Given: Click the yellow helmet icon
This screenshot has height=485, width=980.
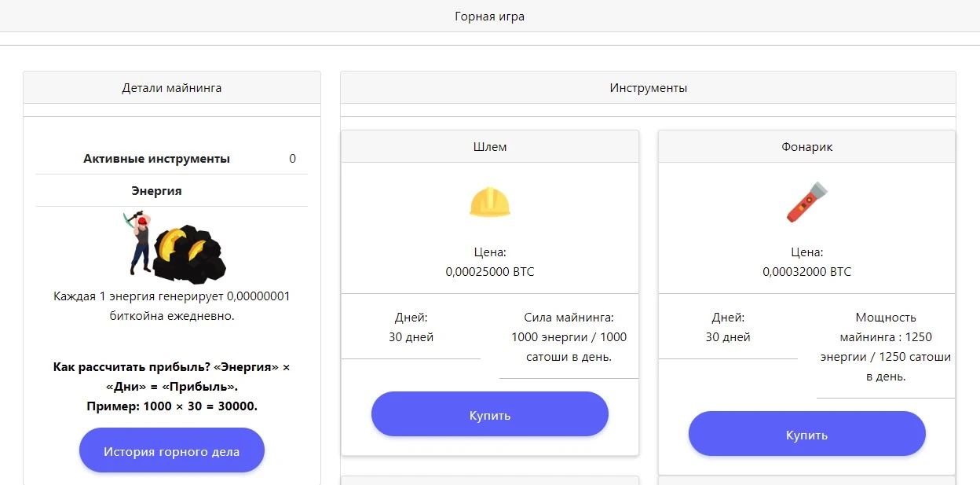Looking at the screenshot, I should click(490, 202).
